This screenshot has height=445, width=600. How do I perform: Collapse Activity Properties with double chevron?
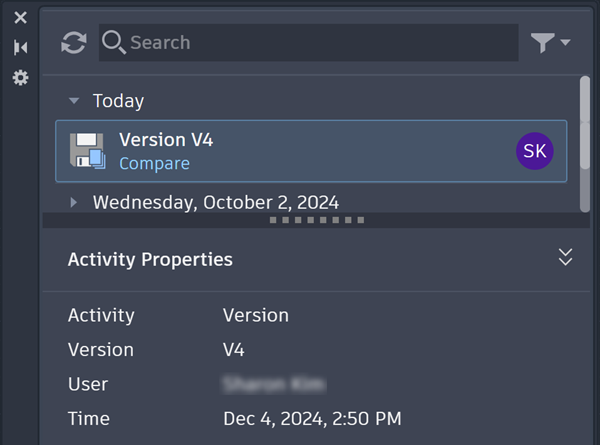pos(565,258)
